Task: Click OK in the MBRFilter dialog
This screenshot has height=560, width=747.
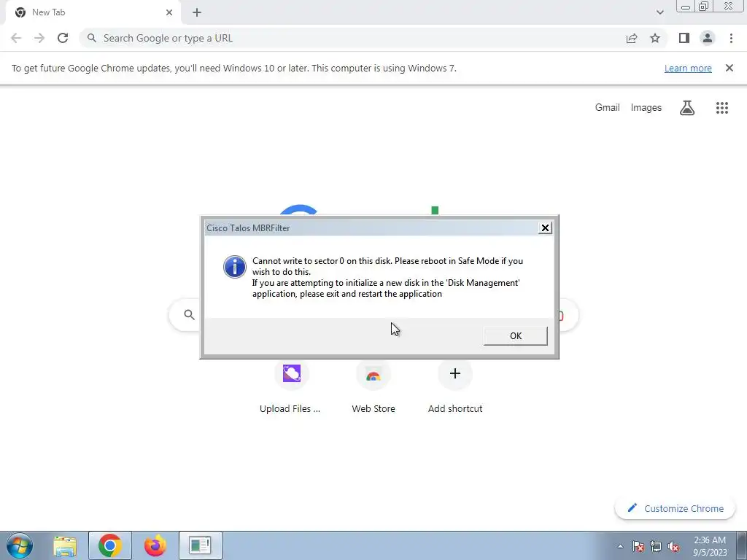Action: point(516,335)
